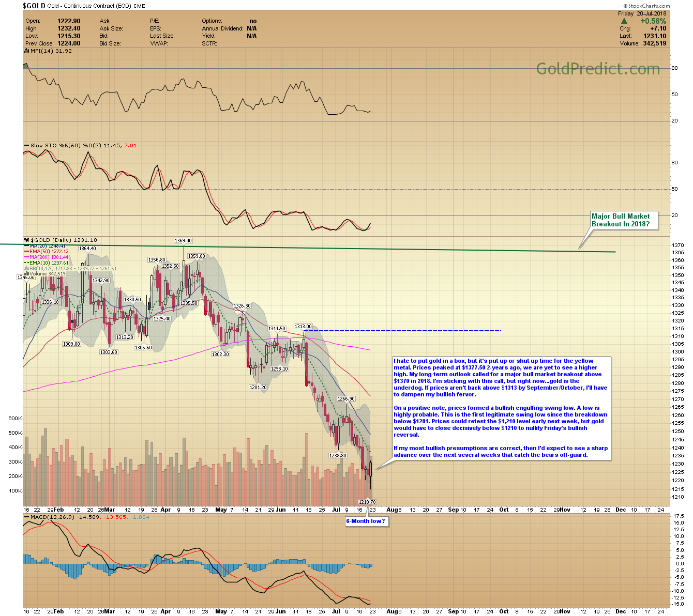Select the 'Major Bull Market Breakout' annotation

(624, 220)
